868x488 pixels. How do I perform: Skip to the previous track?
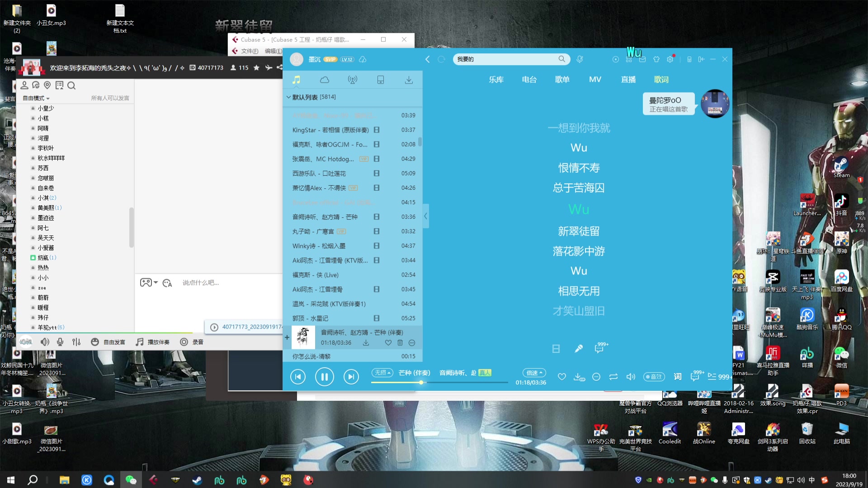pos(298,376)
